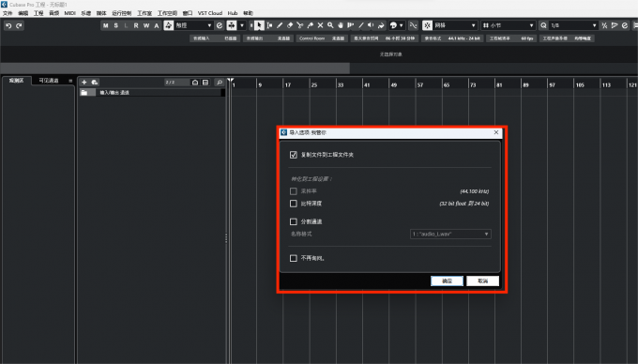Open the quantize preset 1/8 dropdown
The height and width of the screenshot is (364, 638).
(573, 25)
